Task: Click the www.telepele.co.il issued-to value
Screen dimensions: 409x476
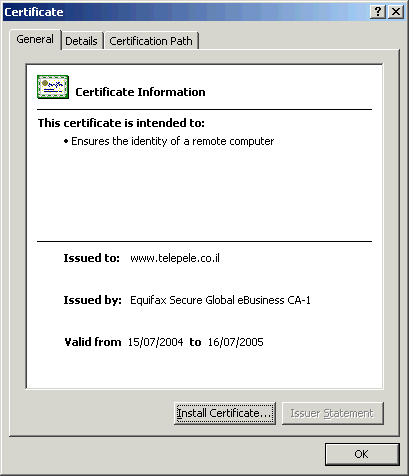Action: click(175, 258)
